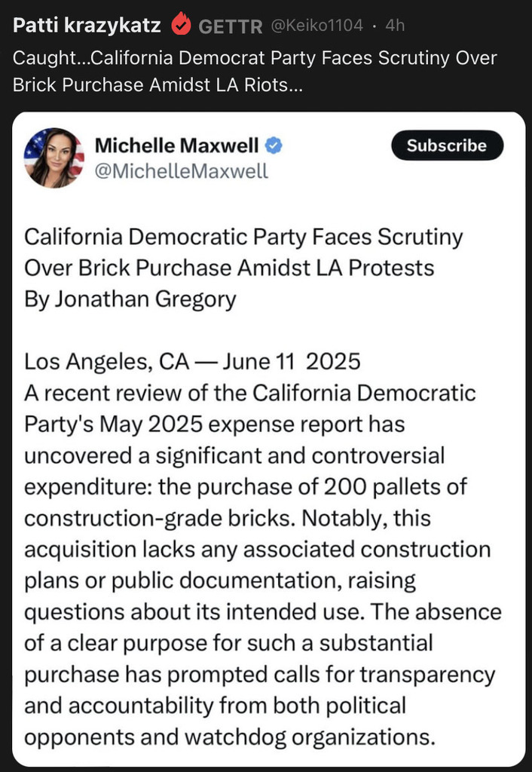Click the red flame verification badge
Image resolution: width=532 pixels, height=772 pixels.
(x=181, y=23)
